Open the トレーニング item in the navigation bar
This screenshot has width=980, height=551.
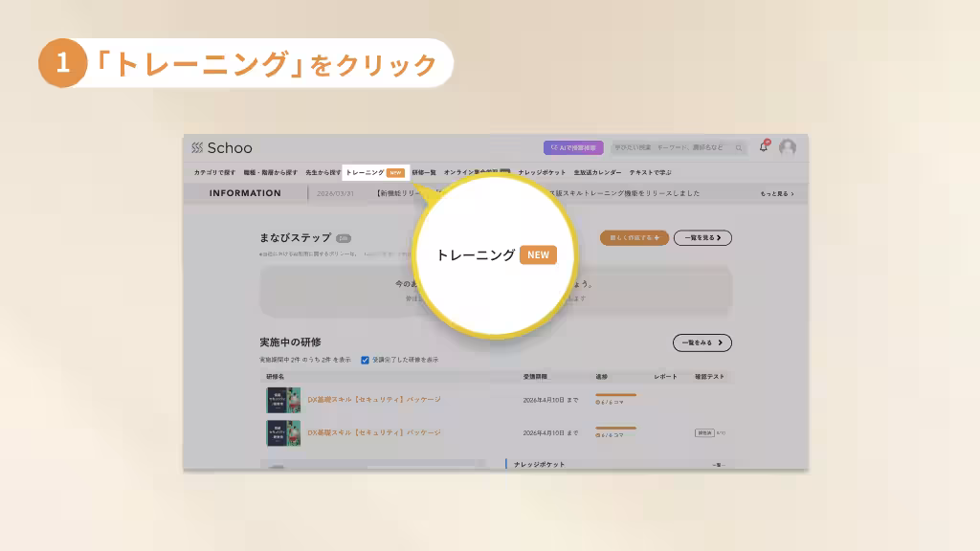click(x=375, y=172)
